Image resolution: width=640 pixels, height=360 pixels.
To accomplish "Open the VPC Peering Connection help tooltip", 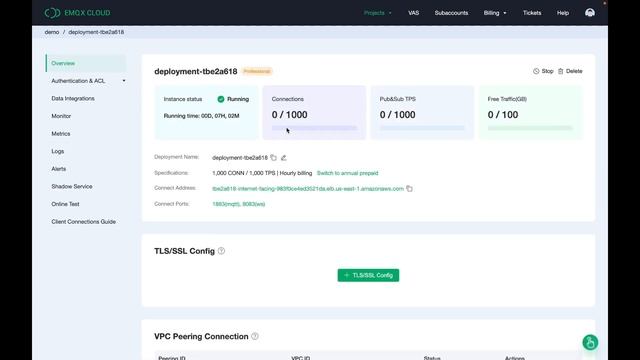I will point(255,336).
